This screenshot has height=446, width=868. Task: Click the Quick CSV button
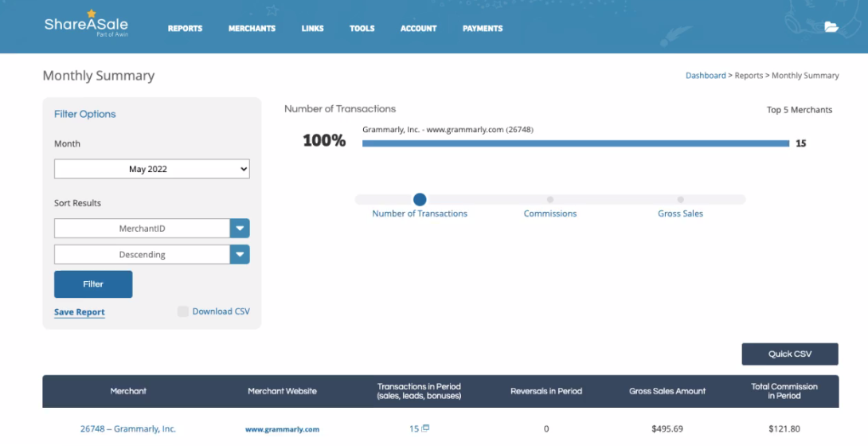pyautogui.click(x=790, y=354)
